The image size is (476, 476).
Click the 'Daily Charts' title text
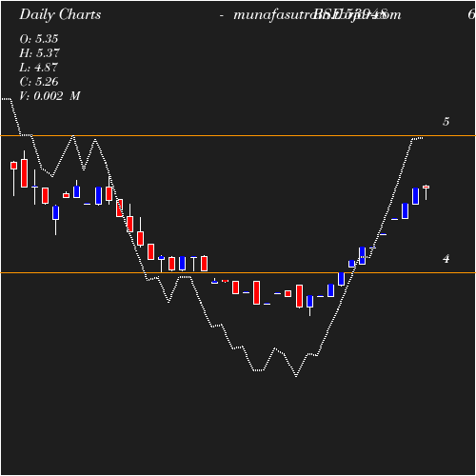click(x=60, y=15)
